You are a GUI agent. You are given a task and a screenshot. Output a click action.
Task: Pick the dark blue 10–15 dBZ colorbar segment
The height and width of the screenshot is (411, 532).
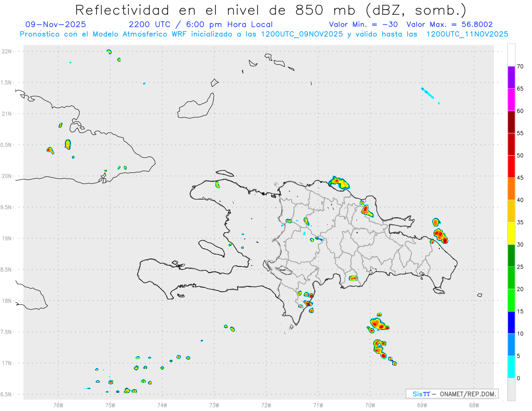[x=511, y=322]
